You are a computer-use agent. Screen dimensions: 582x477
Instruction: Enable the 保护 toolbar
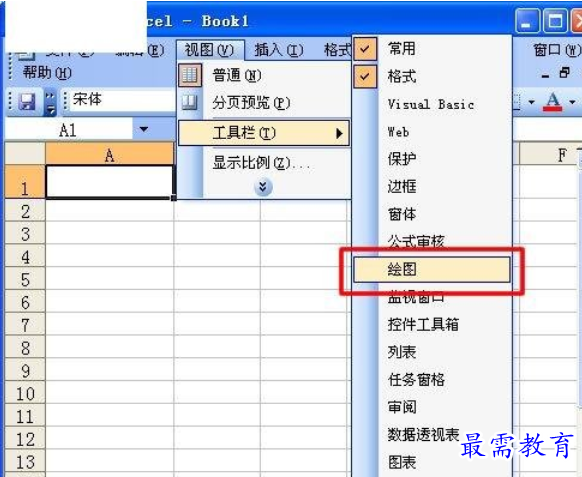tap(432, 159)
